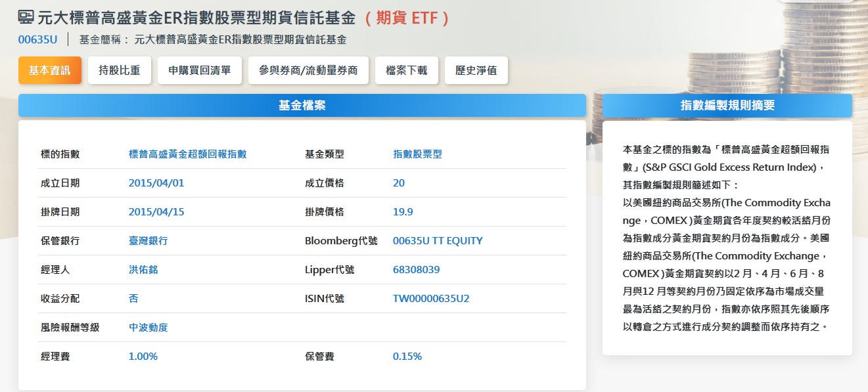The image size is (868, 392).
Task: Select the 參與券商/流動量券商 tab
Action: click(308, 70)
